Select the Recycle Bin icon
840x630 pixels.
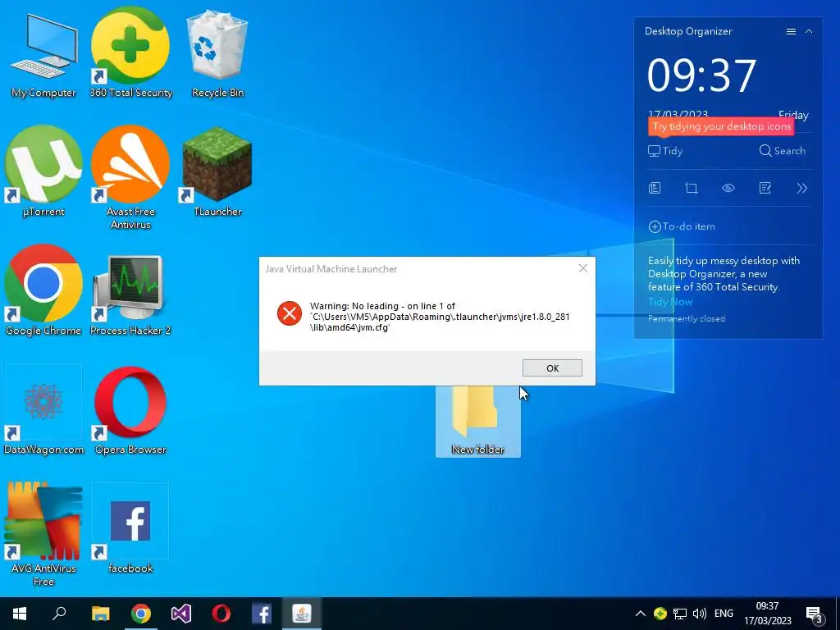pyautogui.click(x=217, y=53)
